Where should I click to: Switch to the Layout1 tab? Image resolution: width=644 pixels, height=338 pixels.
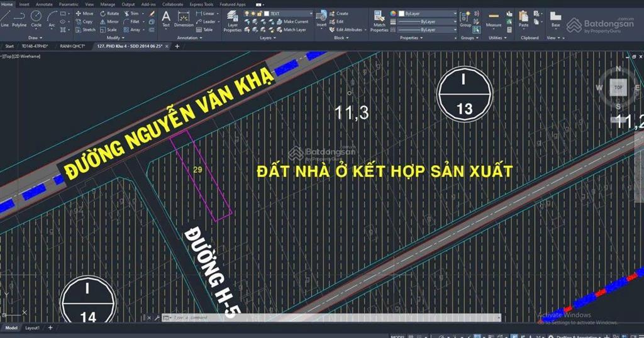coord(33,328)
